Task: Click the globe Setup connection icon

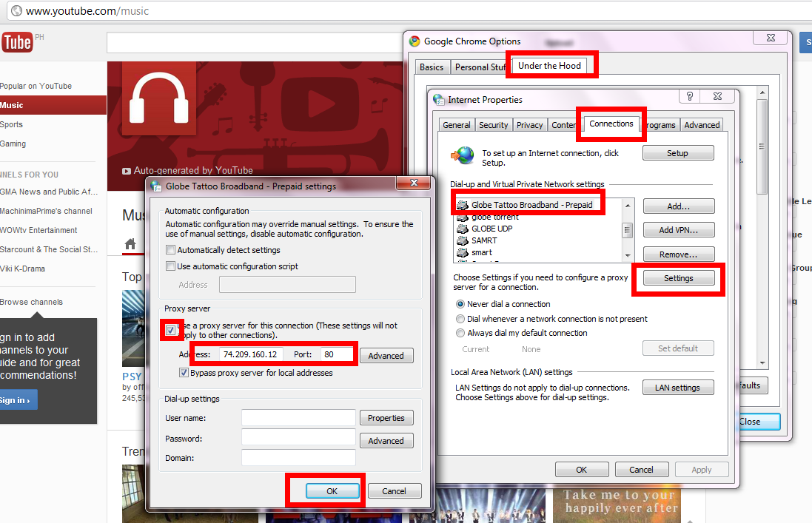Action: coord(463,155)
